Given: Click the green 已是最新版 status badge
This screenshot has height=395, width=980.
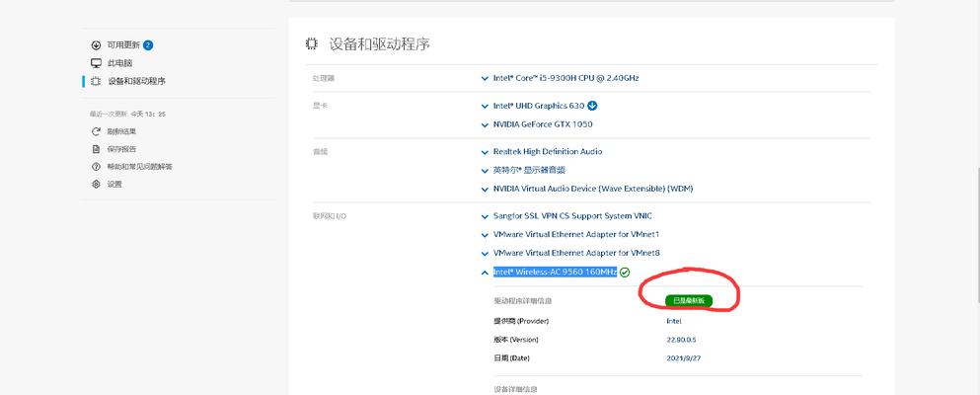Looking at the screenshot, I should (x=689, y=300).
